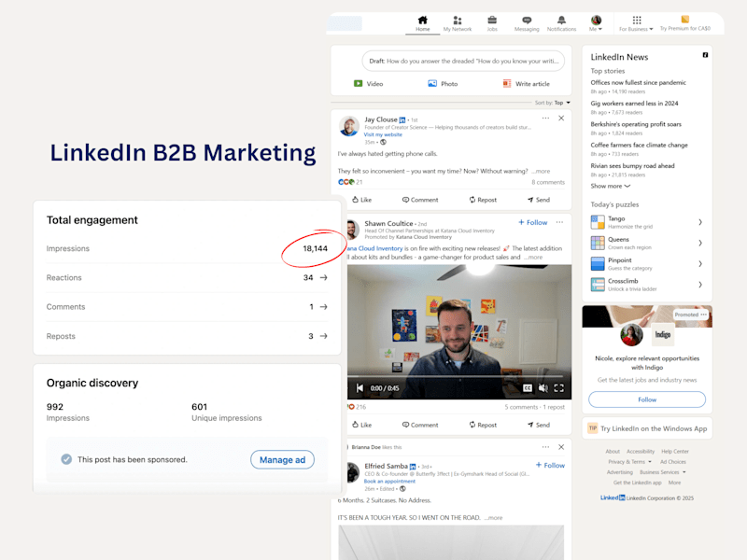The image size is (747, 560).
Task: Restart video with skip-back control
Action: click(359, 388)
